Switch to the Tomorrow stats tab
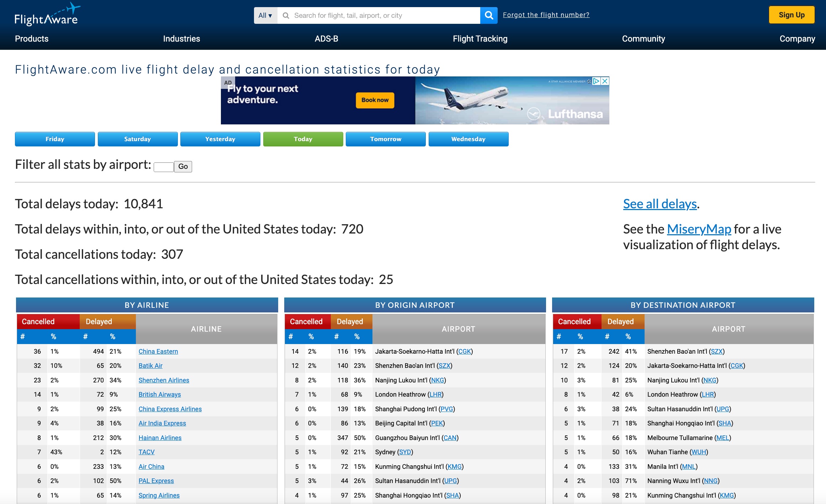The height and width of the screenshot is (504, 826). [x=385, y=139]
